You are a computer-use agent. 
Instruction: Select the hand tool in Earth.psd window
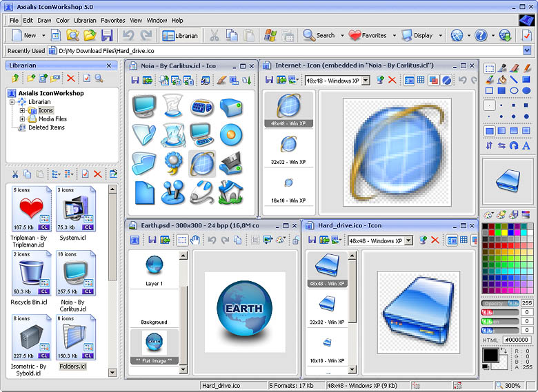[x=195, y=240]
